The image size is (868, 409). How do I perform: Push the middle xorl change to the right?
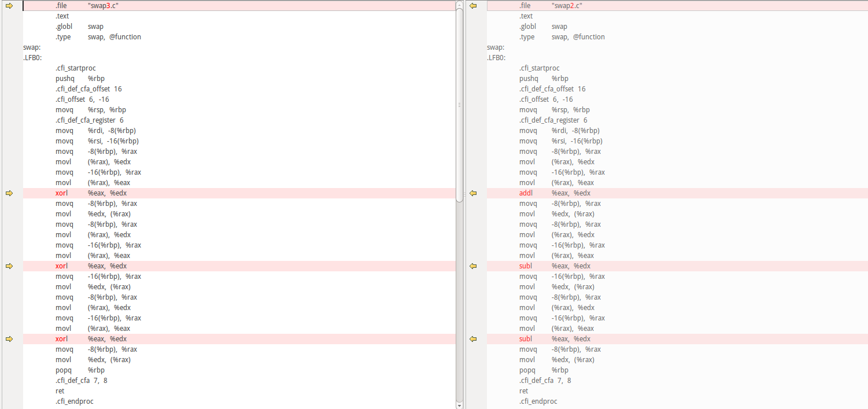[9, 266]
